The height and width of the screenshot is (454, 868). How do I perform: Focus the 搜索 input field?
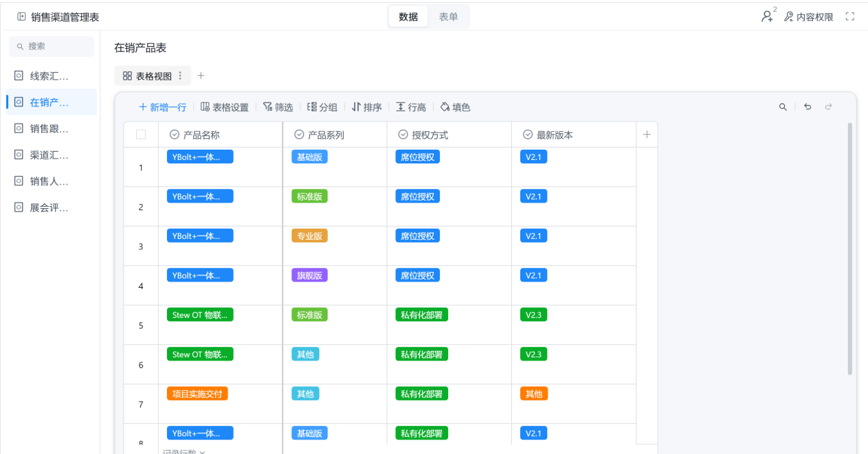click(52, 46)
